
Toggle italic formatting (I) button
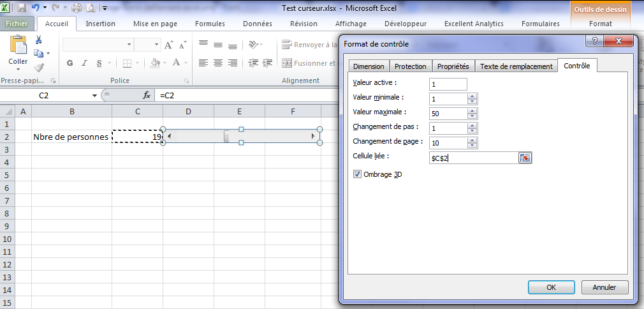[x=84, y=63]
